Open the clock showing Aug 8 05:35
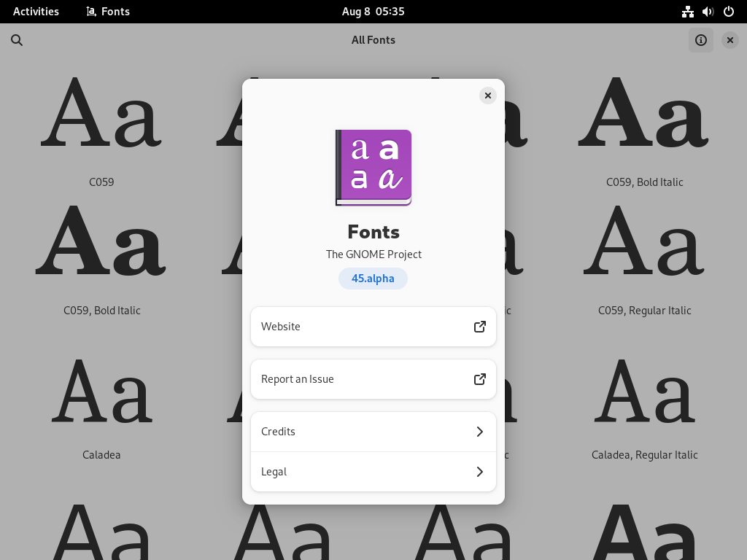This screenshot has width=747, height=560. [373, 12]
